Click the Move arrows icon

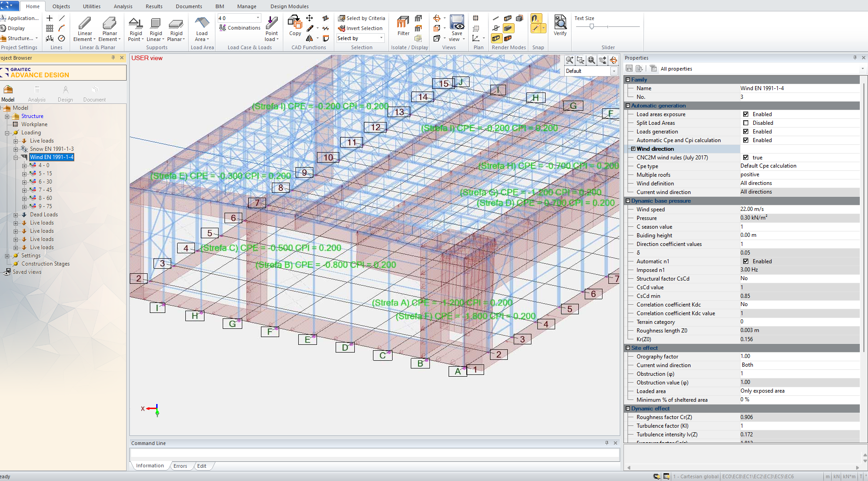tap(310, 18)
